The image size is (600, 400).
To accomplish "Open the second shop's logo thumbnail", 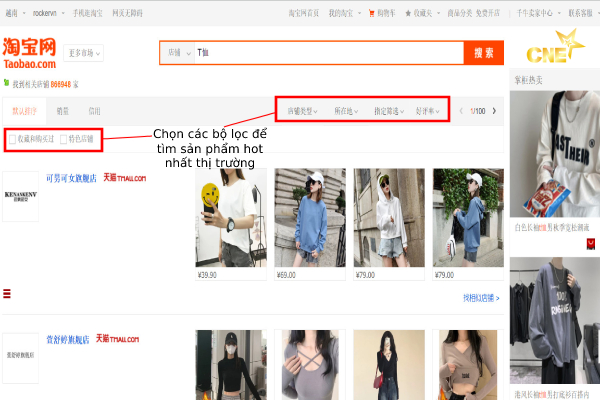I will coord(21,358).
